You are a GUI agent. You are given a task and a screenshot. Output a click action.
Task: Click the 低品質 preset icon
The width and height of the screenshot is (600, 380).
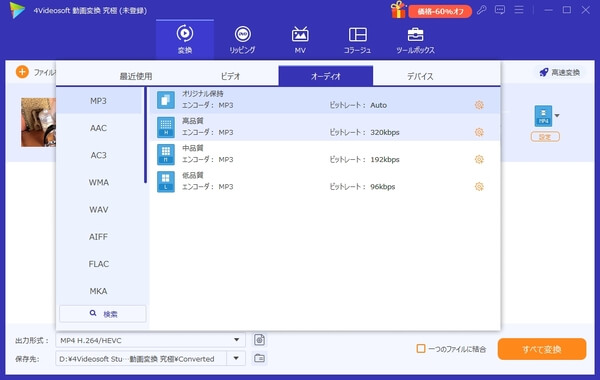click(166, 181)
